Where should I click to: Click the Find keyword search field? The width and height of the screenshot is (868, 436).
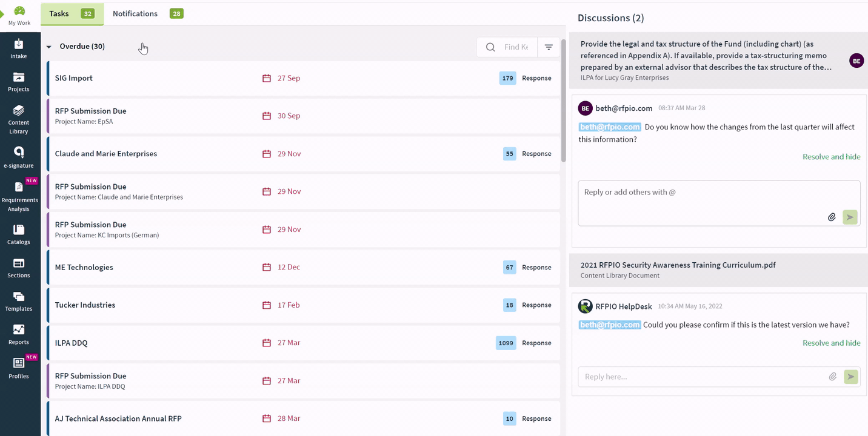[516, 47]
